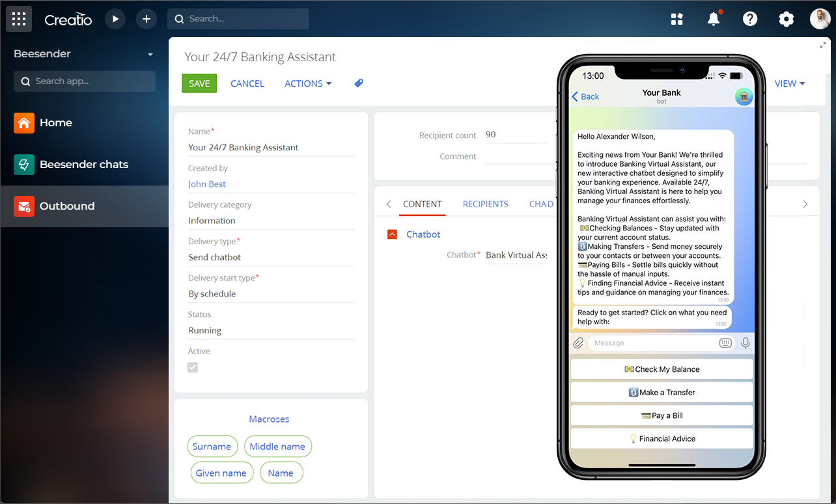836x504 pixels.
Task: Open the Delivery category field
Action: (271, 221)
